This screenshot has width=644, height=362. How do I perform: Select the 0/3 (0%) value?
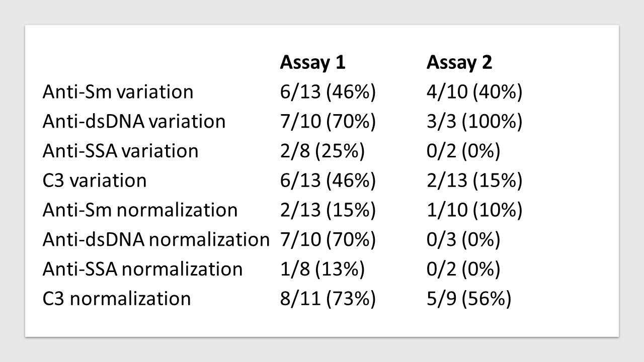[x=463, y=239]
